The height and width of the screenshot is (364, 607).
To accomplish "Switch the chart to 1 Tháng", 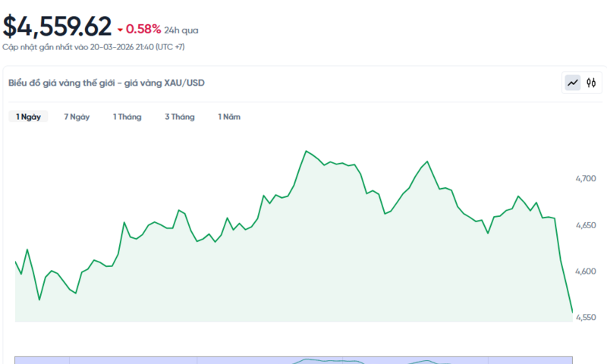I will [127, 117].
